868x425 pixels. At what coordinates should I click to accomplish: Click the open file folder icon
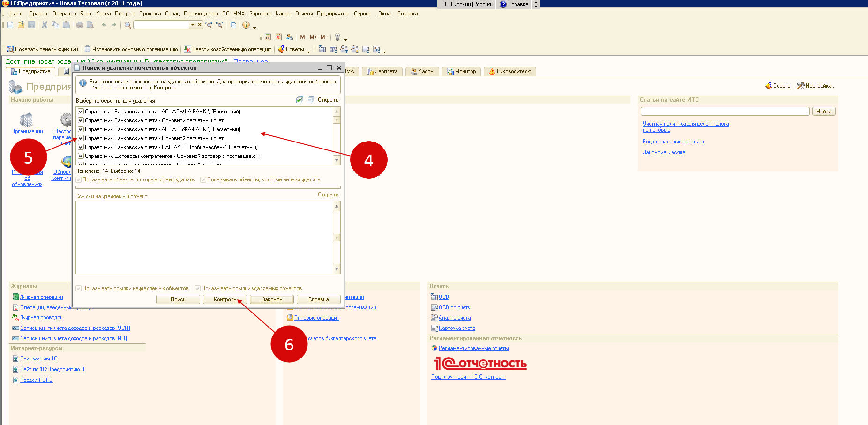point(21,25)
